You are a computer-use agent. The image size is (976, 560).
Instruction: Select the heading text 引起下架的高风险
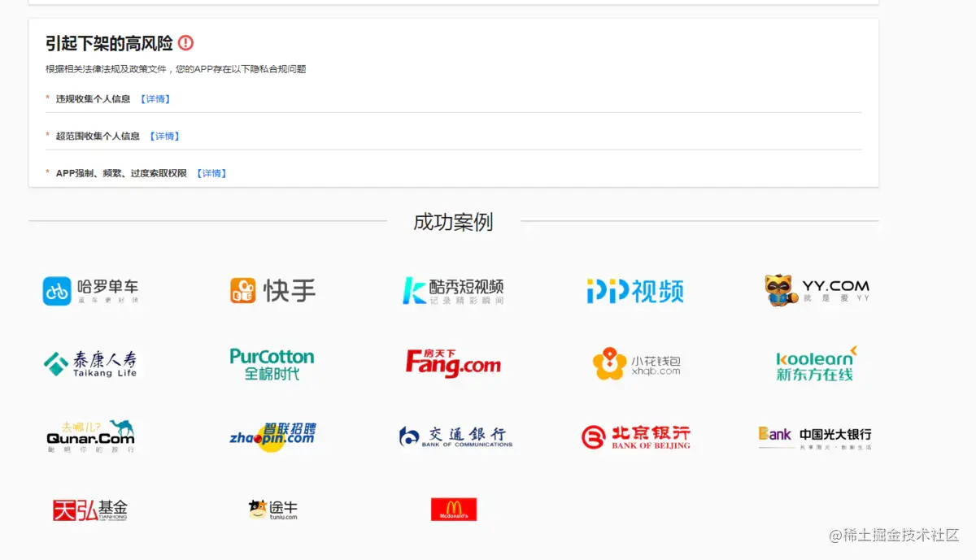point(109,43)
